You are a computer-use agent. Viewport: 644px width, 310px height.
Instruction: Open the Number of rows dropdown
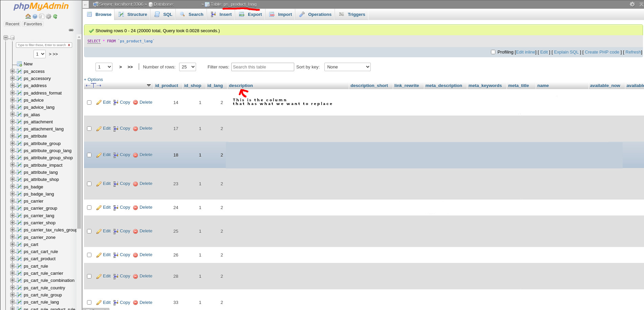tap(187, 67)
